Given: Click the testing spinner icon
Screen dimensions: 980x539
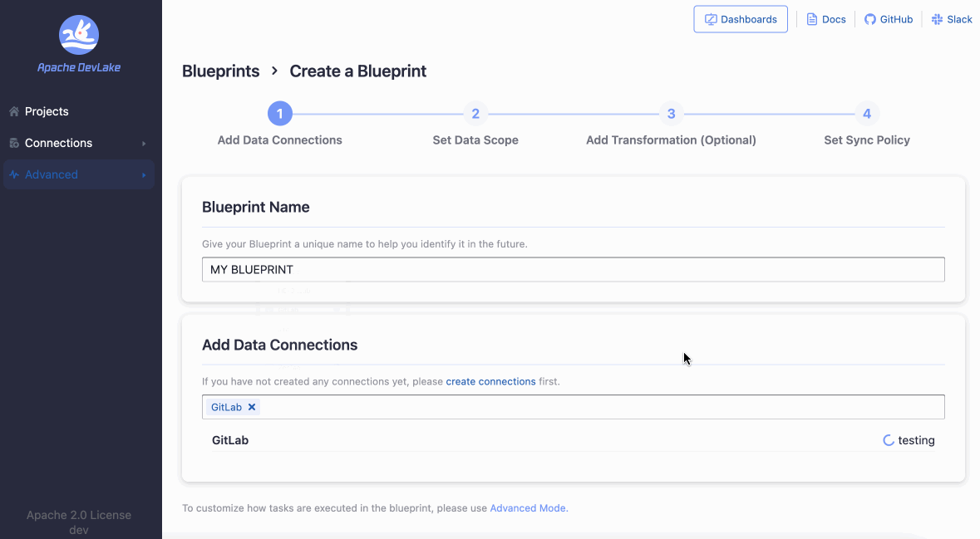Looking at the screenshot, I should tap(888, 440).
